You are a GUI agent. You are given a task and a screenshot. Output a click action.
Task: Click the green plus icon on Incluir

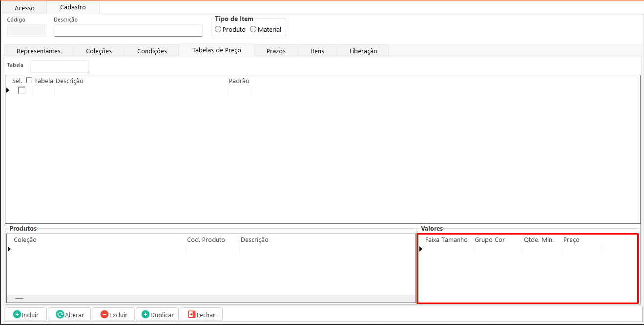17,315
